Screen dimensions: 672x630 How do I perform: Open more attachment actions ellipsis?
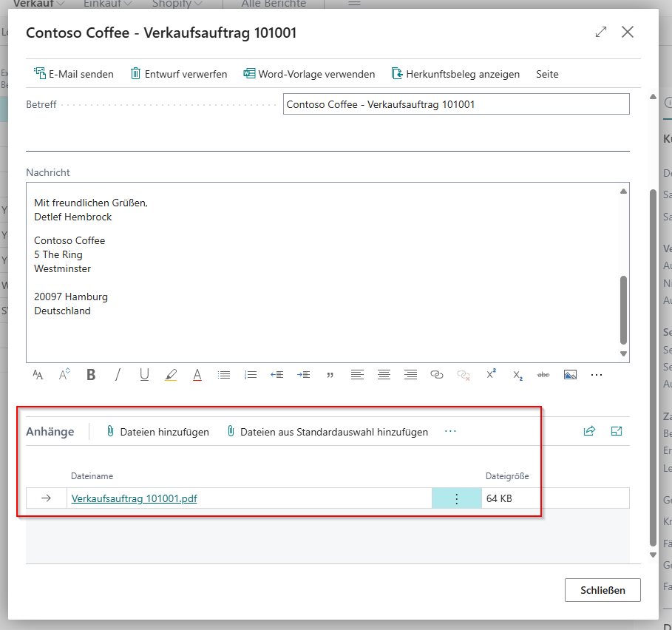(x=450, y=431)
